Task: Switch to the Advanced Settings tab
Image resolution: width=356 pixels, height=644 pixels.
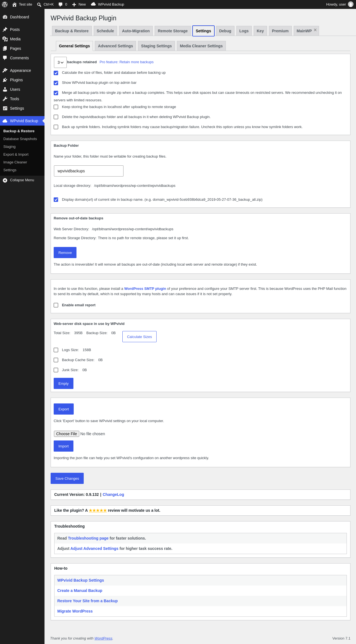Action: tap(115, 46)
